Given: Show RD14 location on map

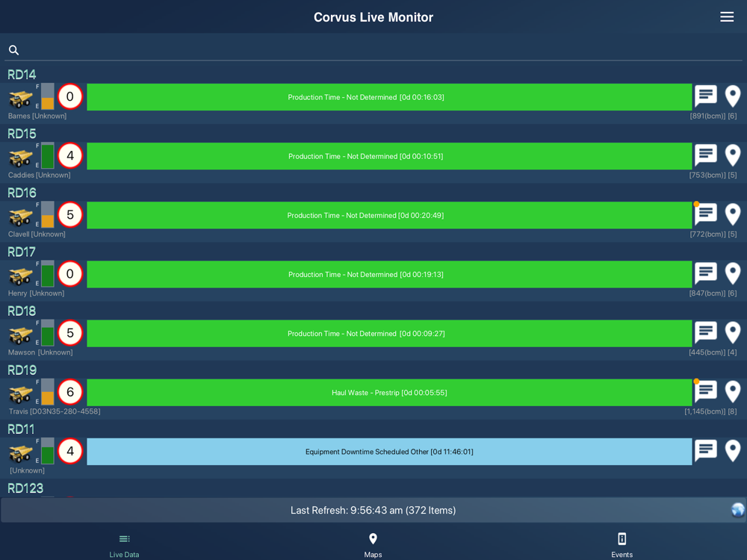Looking at the screenshot, I should click(x=733, y=96).
